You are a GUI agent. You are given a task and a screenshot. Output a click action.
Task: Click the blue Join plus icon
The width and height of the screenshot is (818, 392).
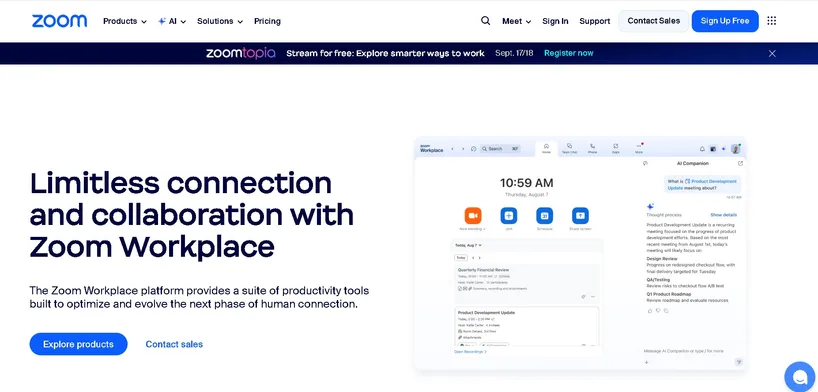click(x=509, y=216)
